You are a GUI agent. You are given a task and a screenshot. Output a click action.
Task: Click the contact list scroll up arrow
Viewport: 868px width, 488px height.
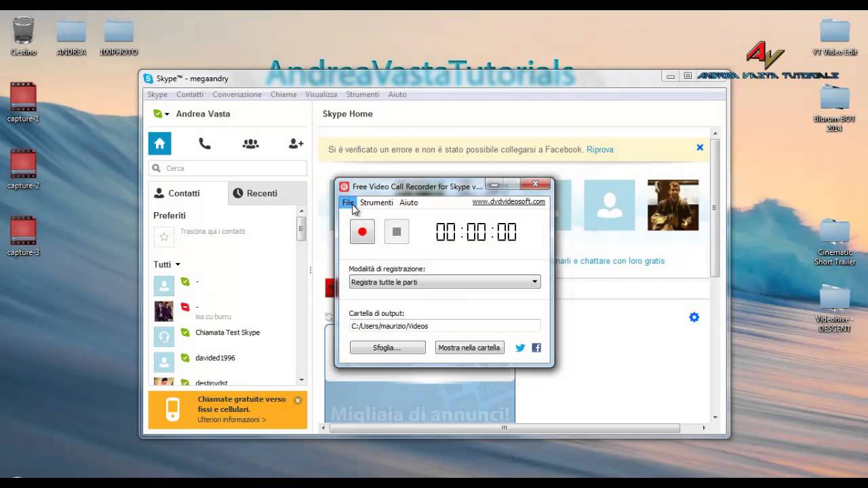click(x=302, y=211)
